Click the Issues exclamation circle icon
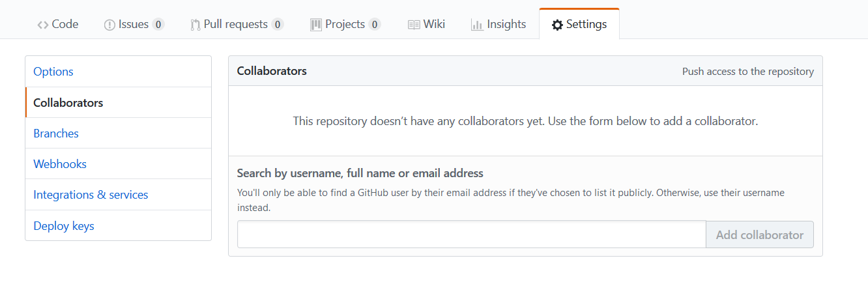This screenshot has height=297, width=868. 109,25
